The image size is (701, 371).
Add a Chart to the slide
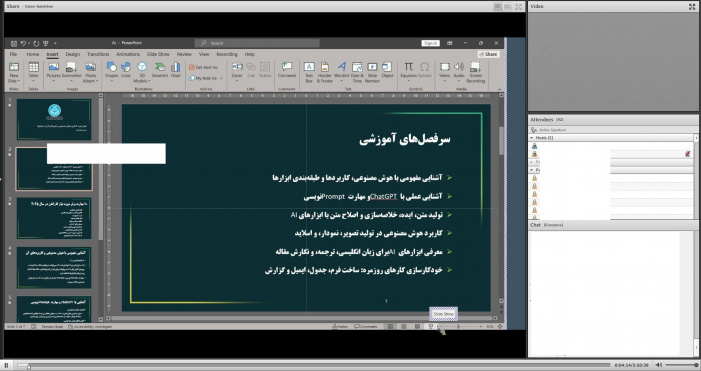[176, 70]
